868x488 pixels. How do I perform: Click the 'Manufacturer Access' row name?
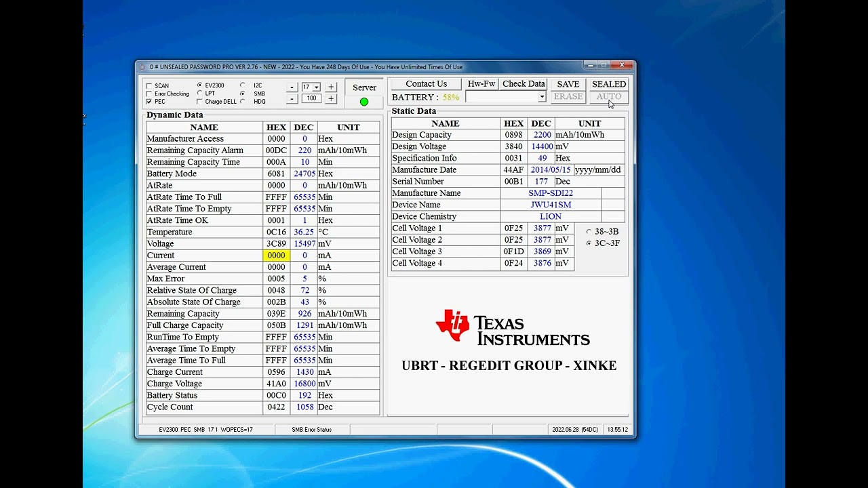(185, 138)
